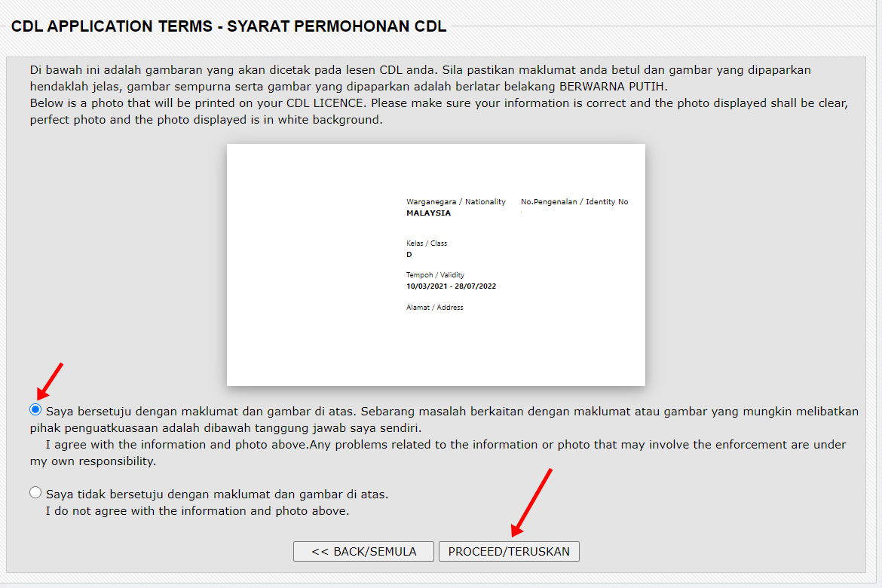
Task: Click the 'Warganegara / Nationality' field label
Action: (x=455, y=202)
